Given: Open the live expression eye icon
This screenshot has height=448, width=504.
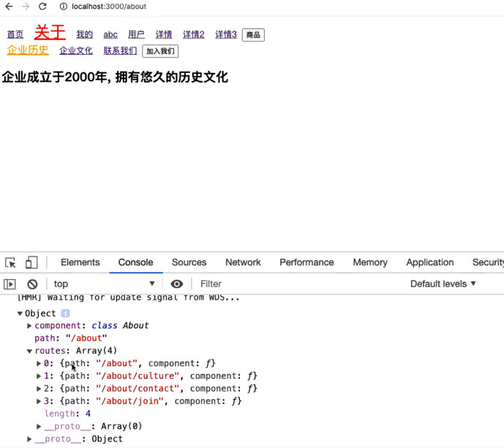Looking at the screenshot, I should click(x=176, y=284).
